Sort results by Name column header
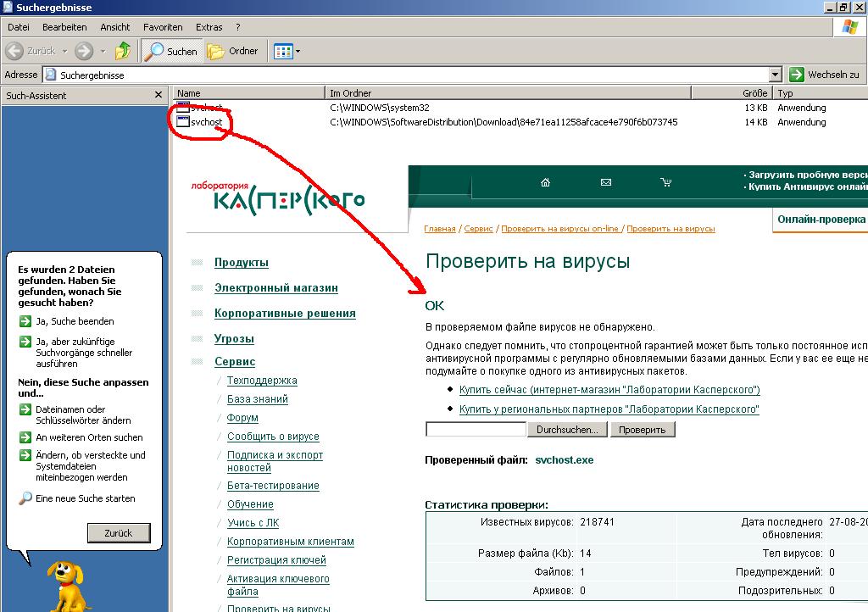The height and width of the screenshot is (612, 868). click(249, 93)
